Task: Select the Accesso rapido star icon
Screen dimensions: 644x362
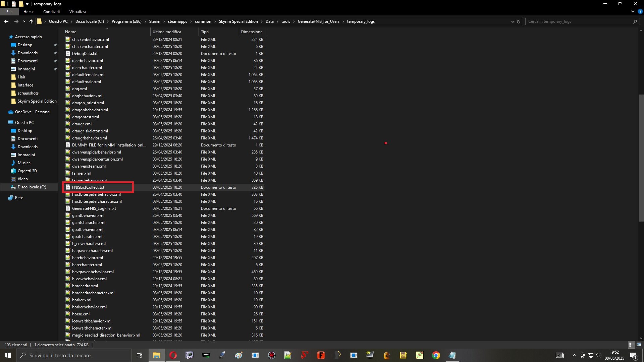Action: [x=11, y=37]
